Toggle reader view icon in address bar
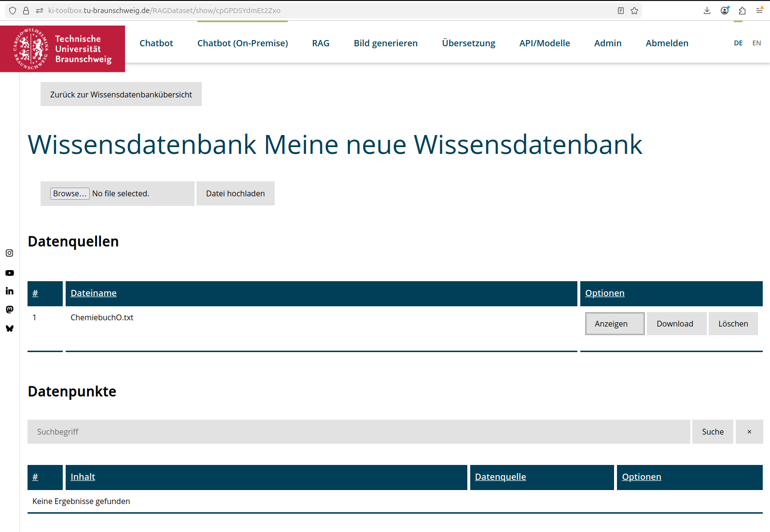770x532 pixels. tap(621, 11)
